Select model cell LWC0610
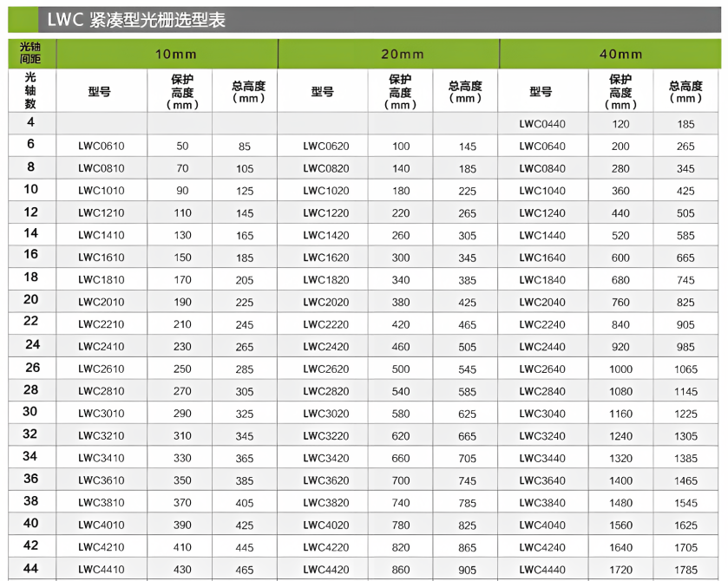The height and width of the screenshot is (581, 728). pyautogui.click(x=102, y=147)
